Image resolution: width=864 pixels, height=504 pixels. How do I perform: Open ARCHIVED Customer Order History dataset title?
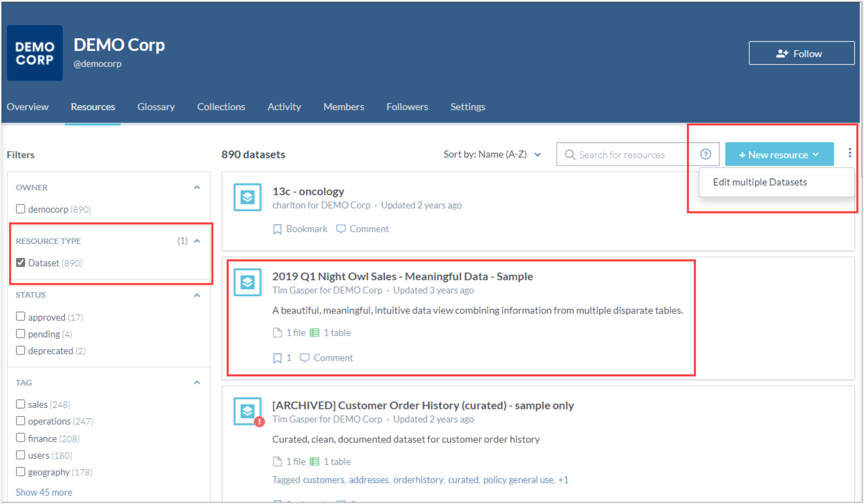tap(423, 405)
